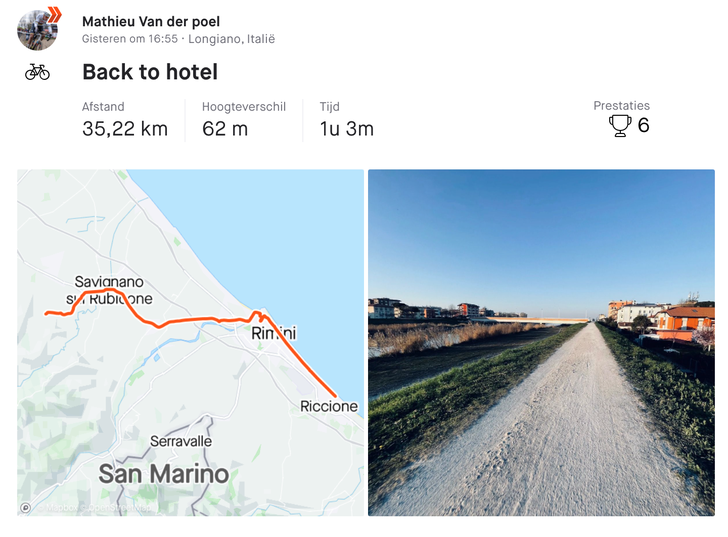This screenshot has width=728, height=537.
Task: Open the route map thumbnail
Action: click(190, 342)
